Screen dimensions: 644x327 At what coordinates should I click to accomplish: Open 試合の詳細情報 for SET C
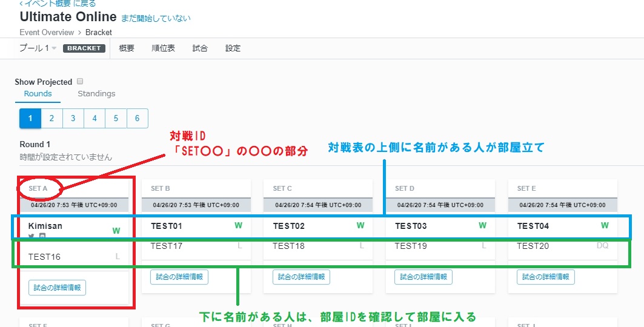(x=302, y=277)
